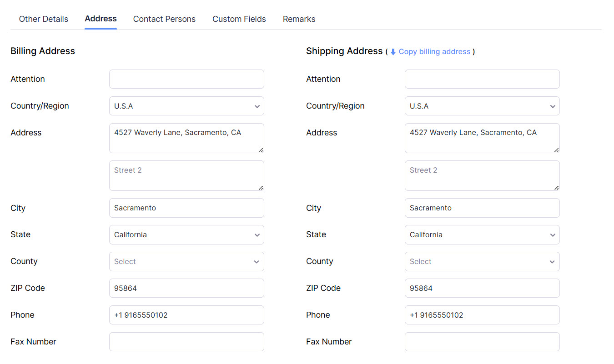Screen dimensions: 614x364
Task: Click shipping City field with Sacramento
Action: (x=482, y=208)
